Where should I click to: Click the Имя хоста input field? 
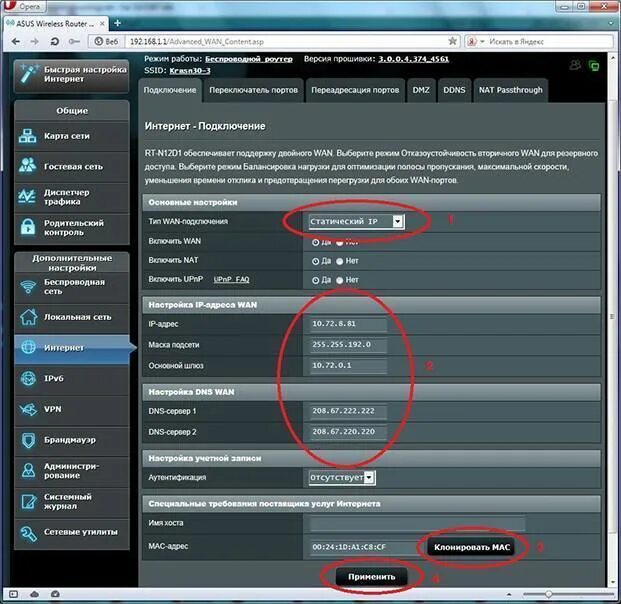point(417,523)
